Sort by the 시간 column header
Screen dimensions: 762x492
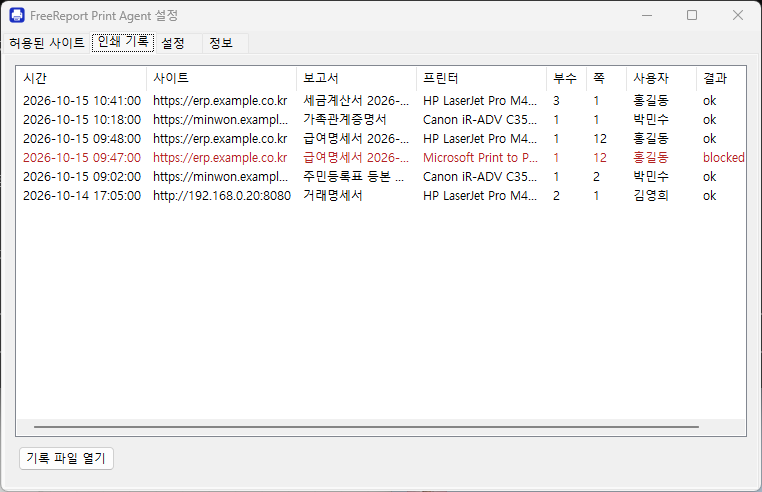tap(81, 78)
